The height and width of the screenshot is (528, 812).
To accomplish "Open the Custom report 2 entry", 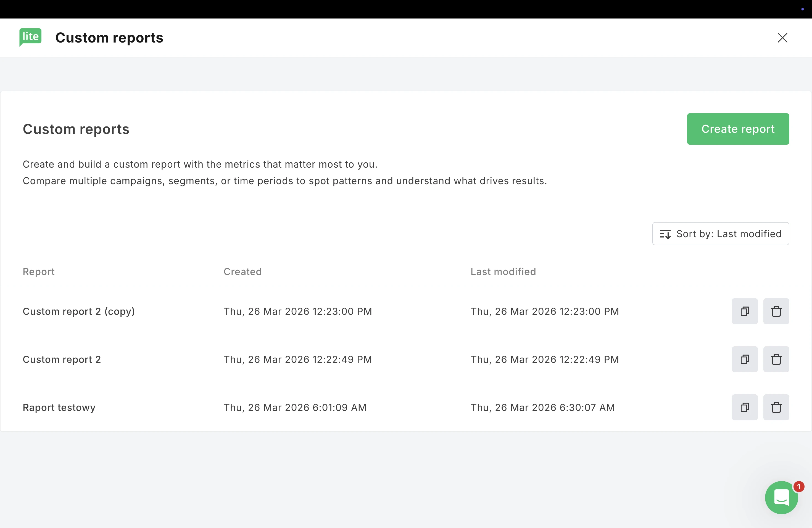I will tap(62, 360).
